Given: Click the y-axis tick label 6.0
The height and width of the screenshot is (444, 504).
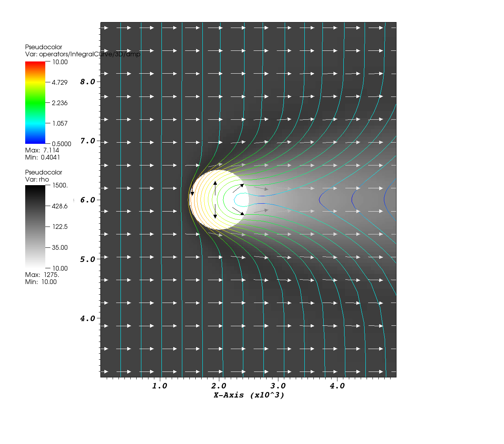Looking at the screenshot, I should coord(88,200).
